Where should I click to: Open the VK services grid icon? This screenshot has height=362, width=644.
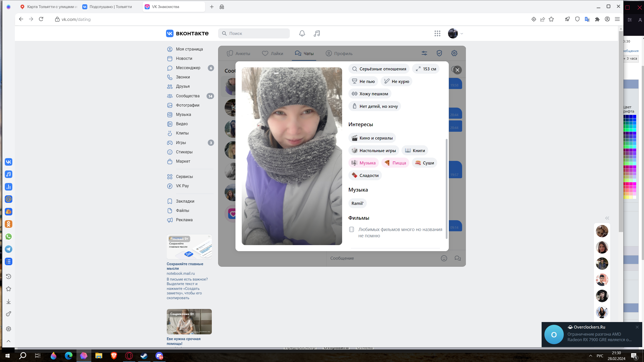tap(437, 33)
